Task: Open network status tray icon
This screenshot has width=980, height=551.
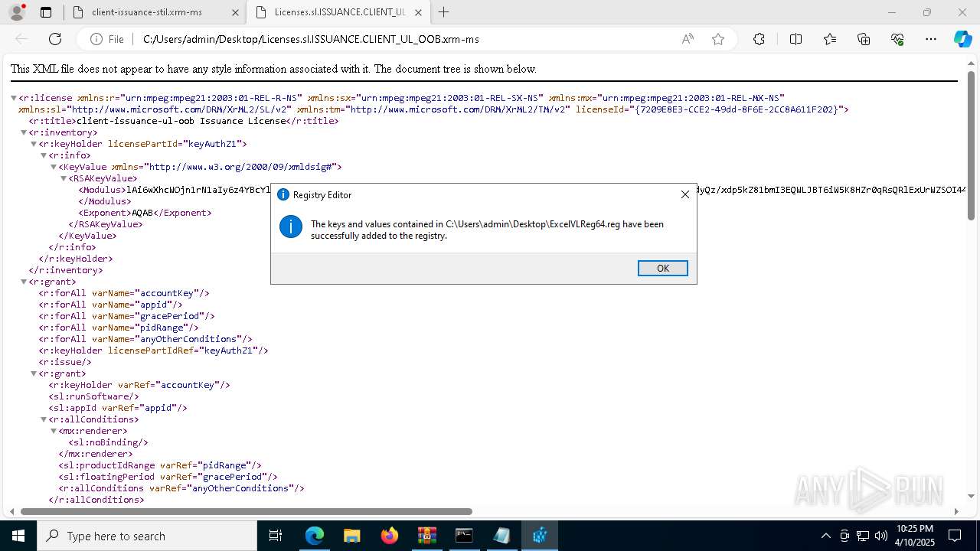Action: tap(863, 536)
